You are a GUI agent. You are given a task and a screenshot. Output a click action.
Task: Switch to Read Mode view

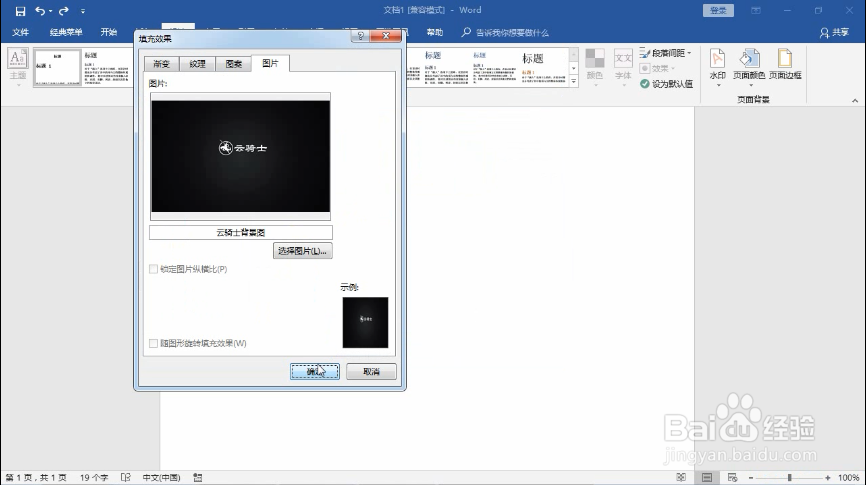pyautogui.click(x=682, y=477)
